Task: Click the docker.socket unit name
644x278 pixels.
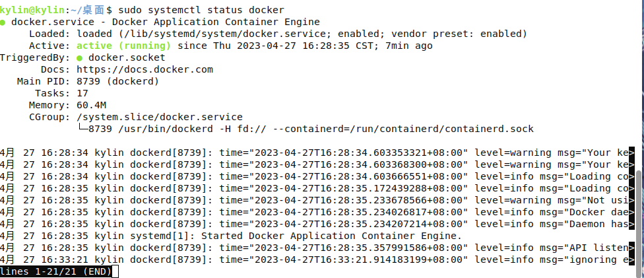Action: pyautogui.click(x=123, y=57)
